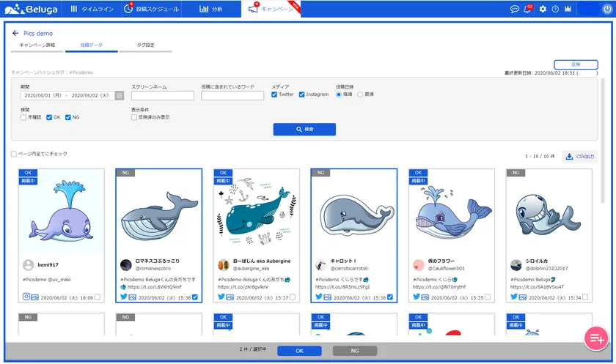
Task: Click the Twitter icon on @dolphin23232017 post
Action: click(514, 297)
